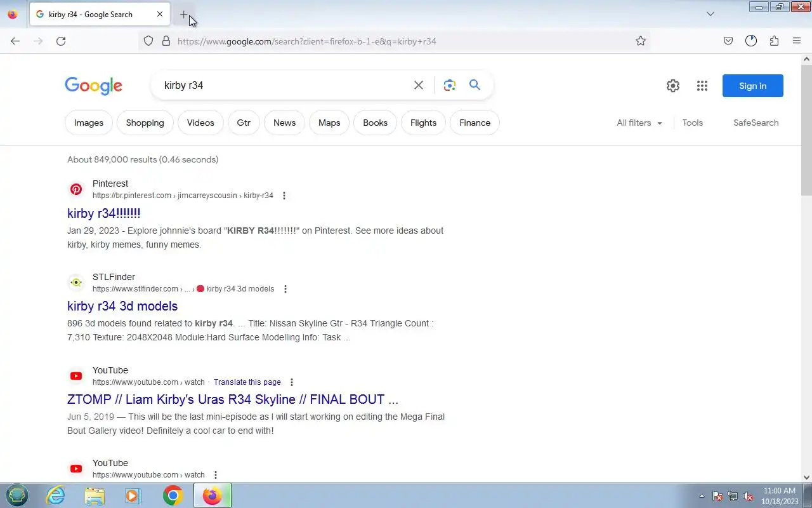Viewport: 812px width, 508px height.
Task: Open the kirby r34 3d models result
Action: [122, 306]
